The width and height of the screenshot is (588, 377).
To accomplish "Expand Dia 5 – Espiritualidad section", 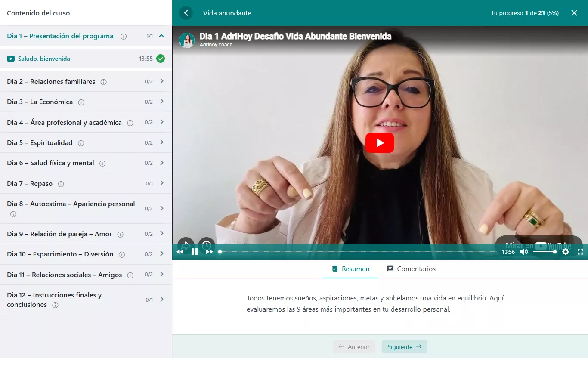I will point(162,142).
